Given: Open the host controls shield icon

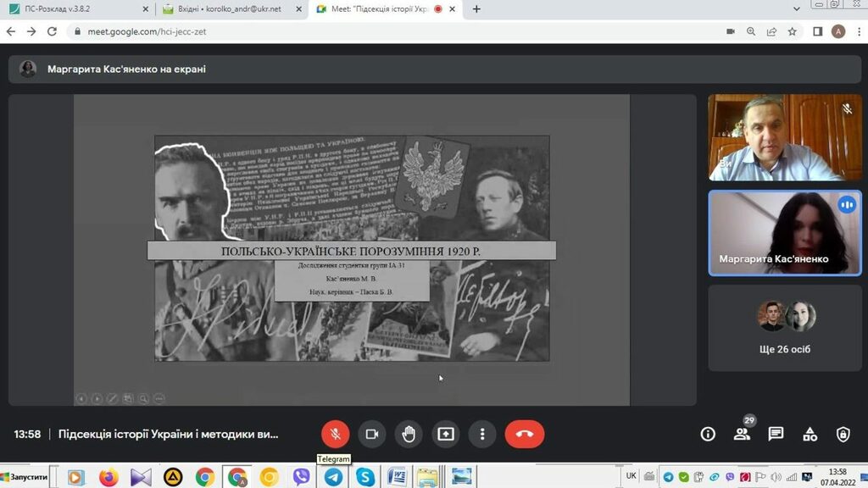Looking at the screenshot, I should point(843,434).
